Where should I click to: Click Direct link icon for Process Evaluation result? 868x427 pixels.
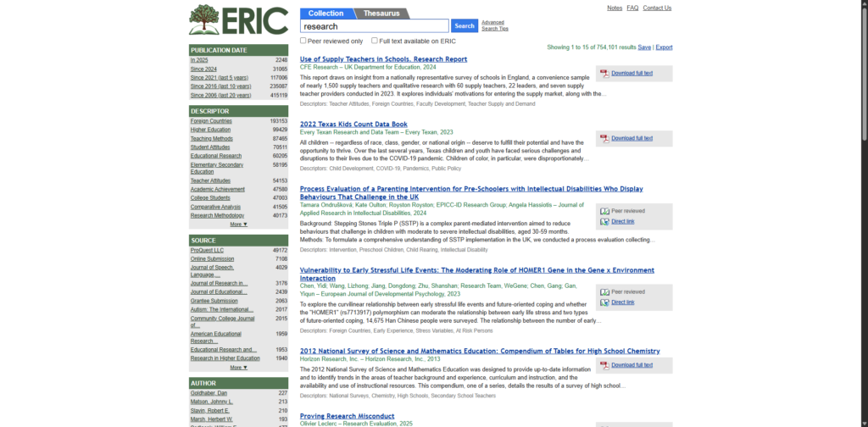(x=604, y=222)
